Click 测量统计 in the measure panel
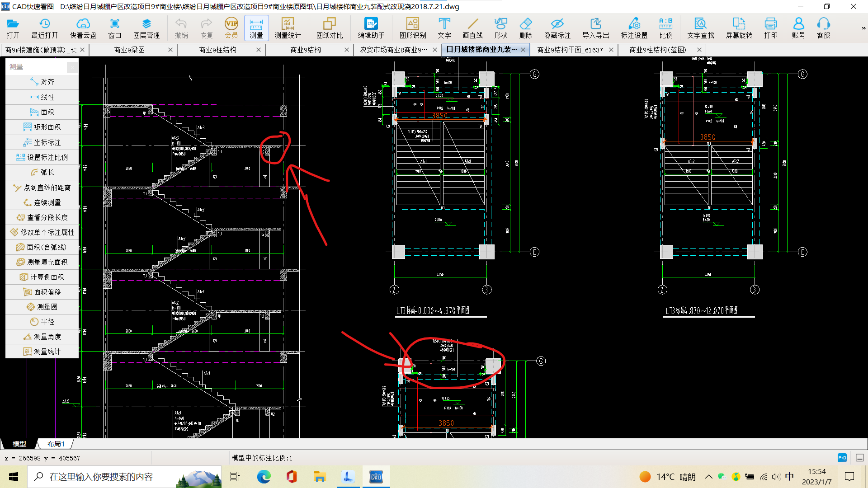The image size is (868, 488). [x=42, y=352]
